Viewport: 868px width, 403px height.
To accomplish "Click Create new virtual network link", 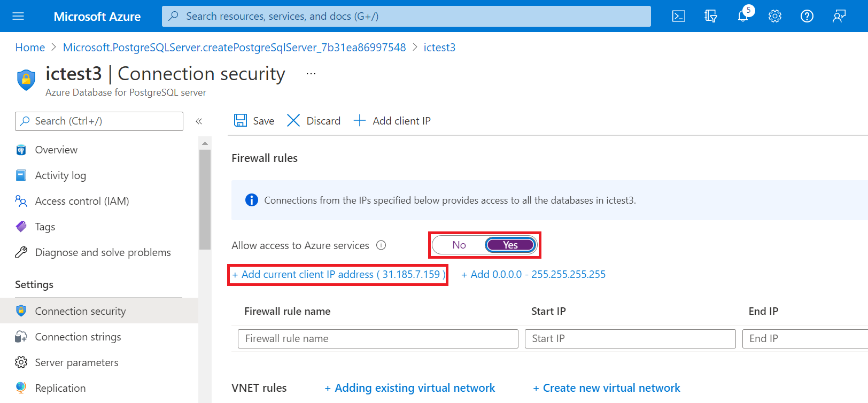I will 607,388.
